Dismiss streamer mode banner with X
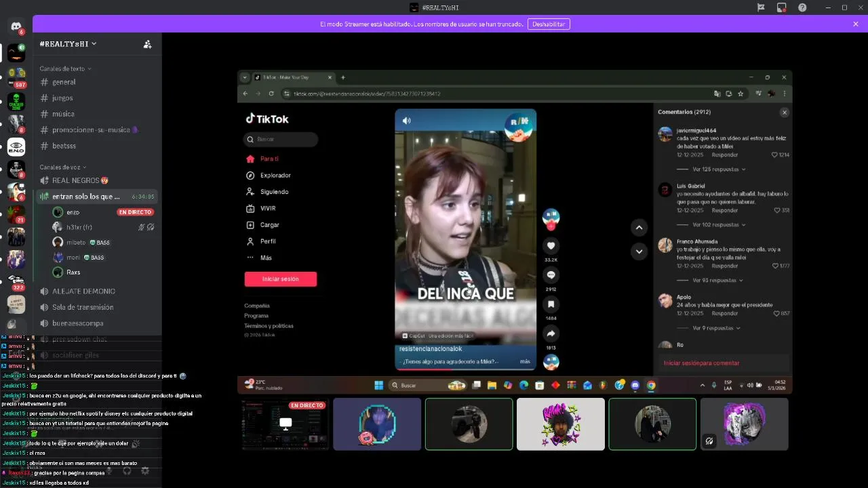This screenshot has width=868, height=488. 856,24
